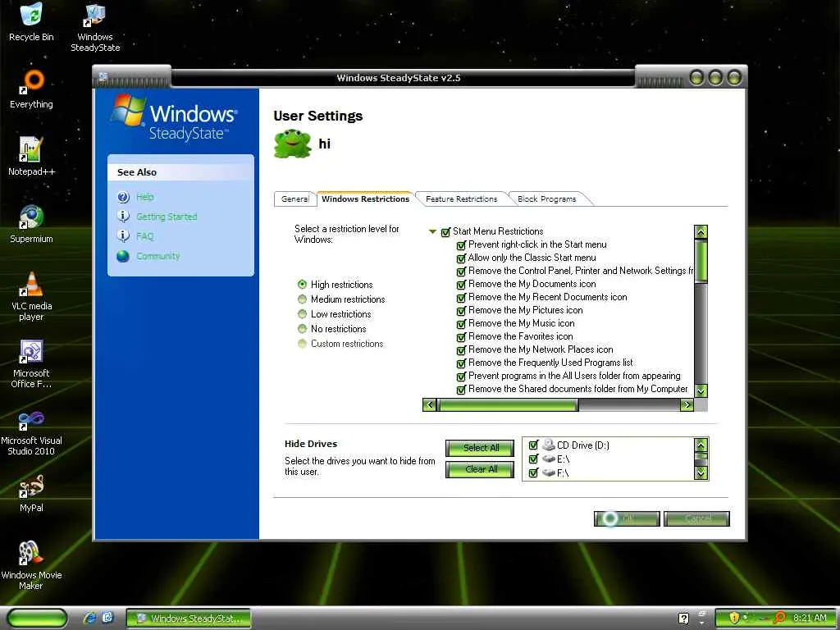Click the Select All drives button
The height and width of the screenshot is (630, 840).
[x=480, y=448]
